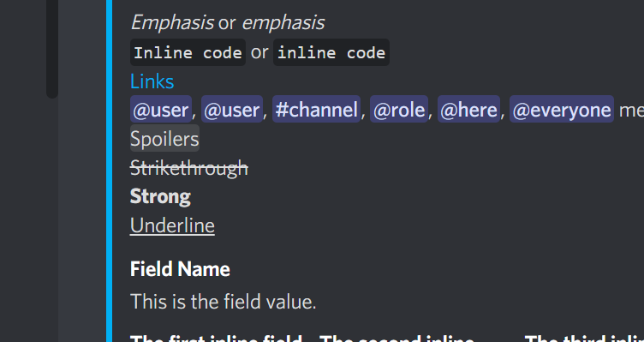Click the blue embed color bar
The image size is (644, 342).
(109, 171)
